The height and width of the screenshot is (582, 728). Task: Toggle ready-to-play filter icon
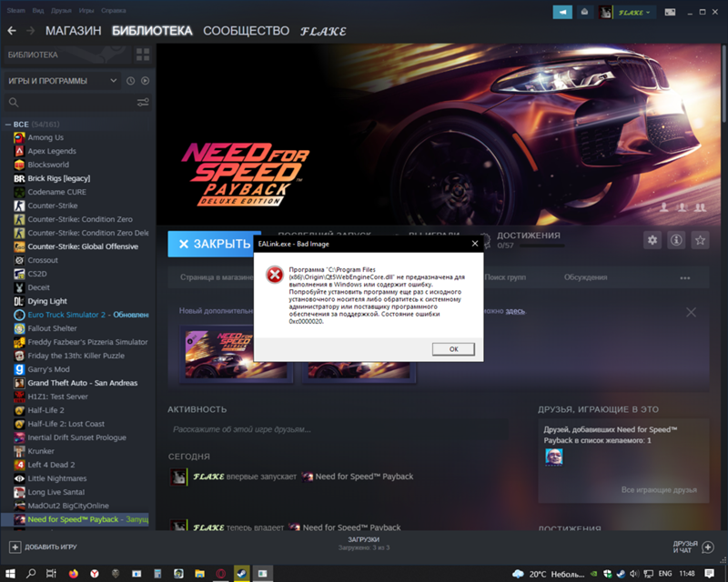[145, 81]
